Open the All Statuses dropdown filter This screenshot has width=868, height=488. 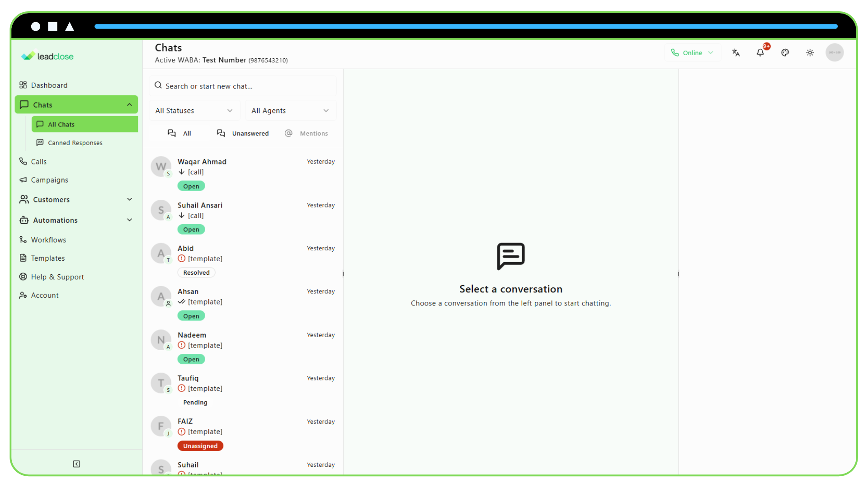194,110
